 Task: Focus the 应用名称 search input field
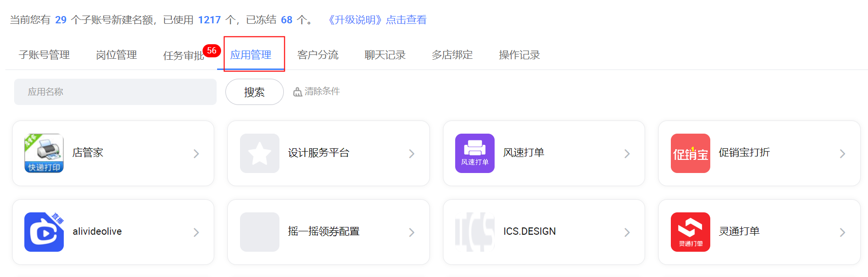pyautogui.click(x=115, y=92)
